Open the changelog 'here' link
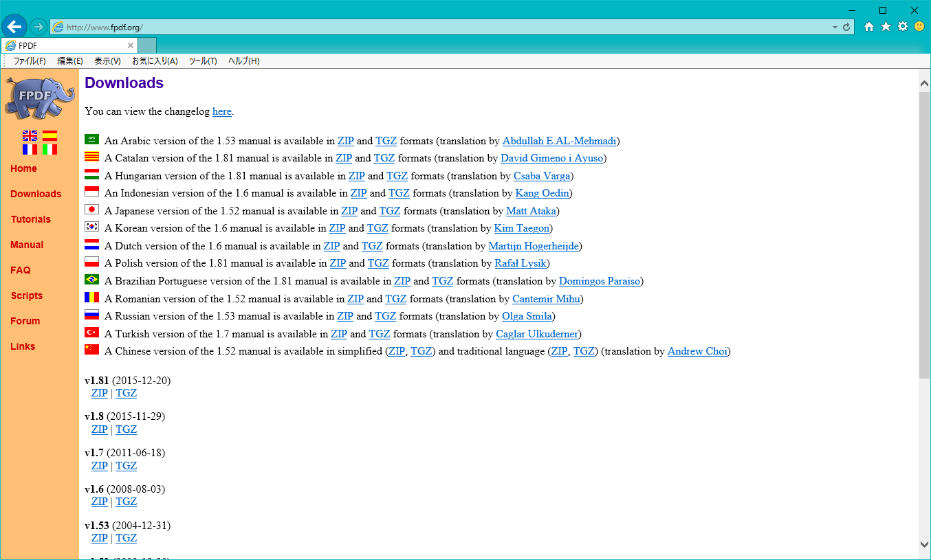 click(221, 111)
